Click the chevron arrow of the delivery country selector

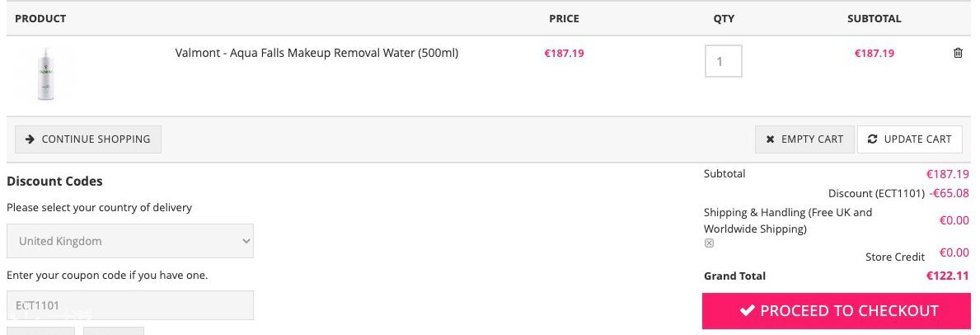(246, 241)
